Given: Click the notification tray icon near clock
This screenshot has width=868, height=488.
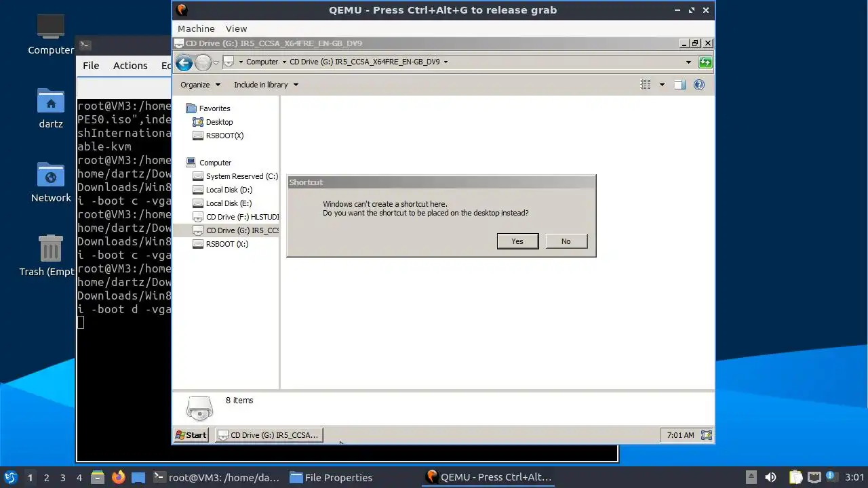Looking at the screenshot, I should pos(831,477).
